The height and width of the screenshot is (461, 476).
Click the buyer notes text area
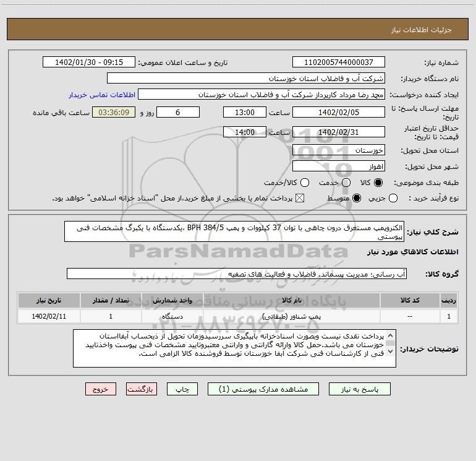click(234, 348)
